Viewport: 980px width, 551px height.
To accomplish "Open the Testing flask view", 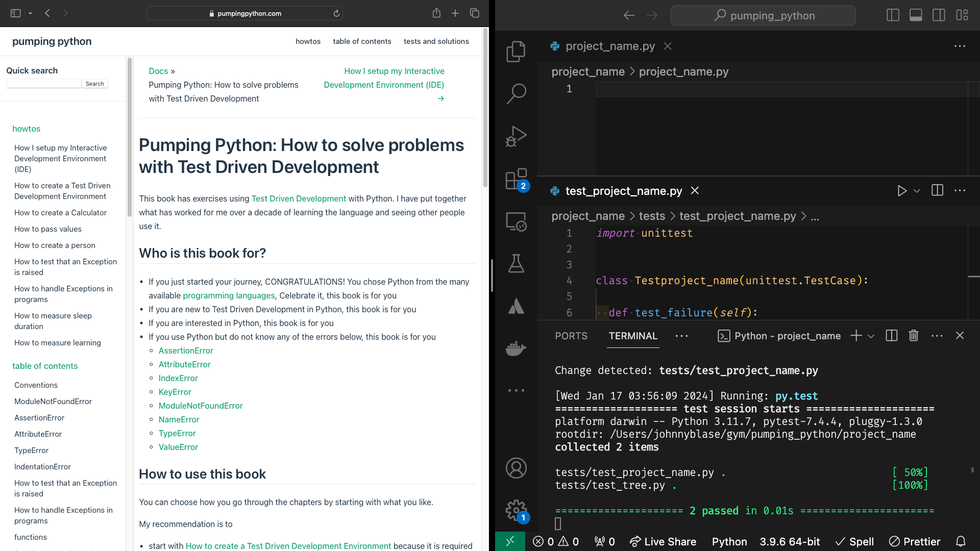I will tap(516, 264).
